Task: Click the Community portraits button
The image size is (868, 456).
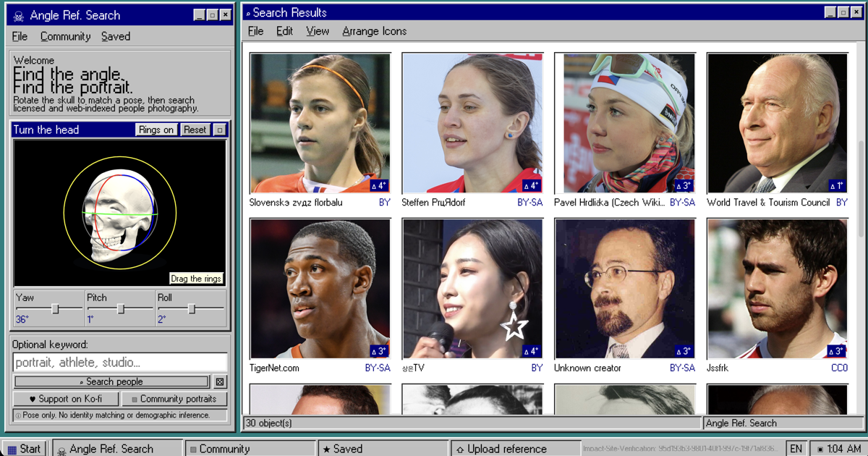Action: tap(174, 399)
